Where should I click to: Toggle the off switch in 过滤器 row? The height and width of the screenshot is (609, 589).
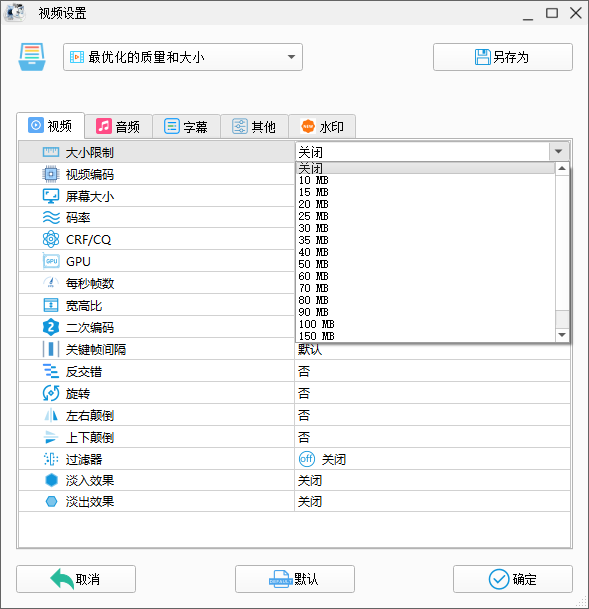click(x=306, y=459)
